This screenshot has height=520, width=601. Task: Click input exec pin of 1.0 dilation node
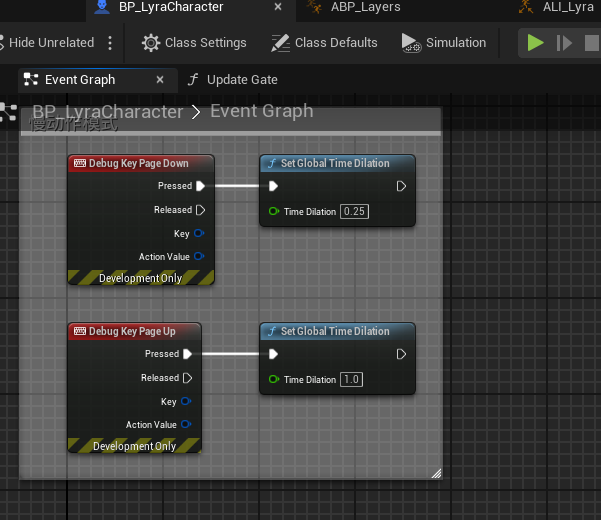pyautogui.click(x=273, y=354)
